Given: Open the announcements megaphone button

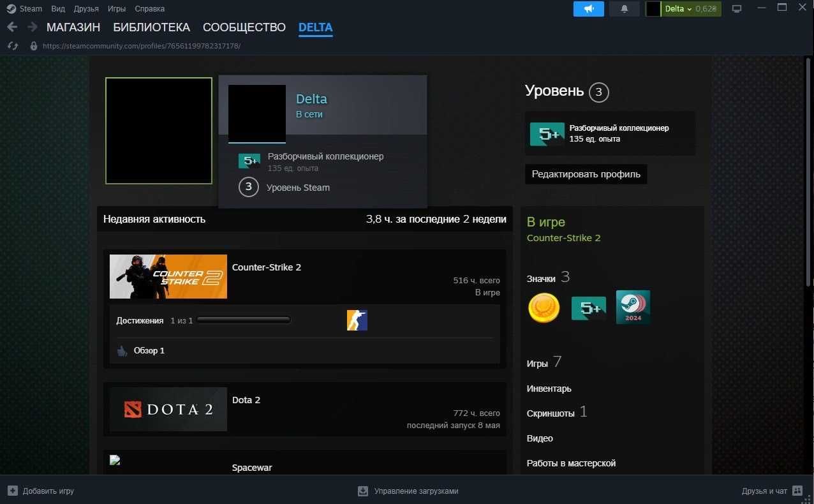Looking at the screenshot, I should (x=588, y=9).
